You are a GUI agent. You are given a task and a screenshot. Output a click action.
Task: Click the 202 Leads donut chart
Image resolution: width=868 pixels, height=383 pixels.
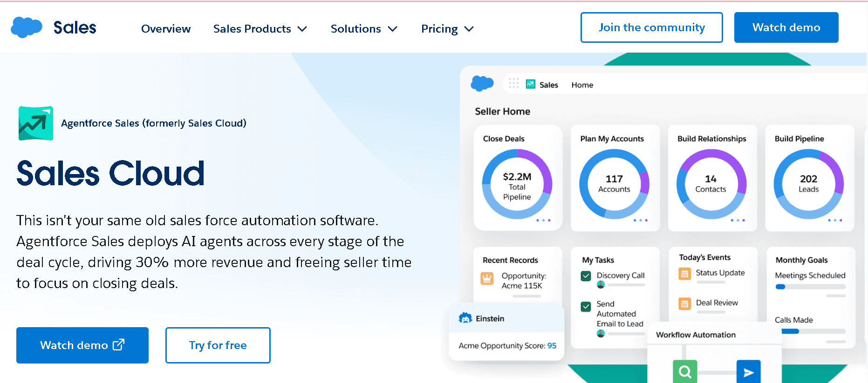tap(809, 184)
